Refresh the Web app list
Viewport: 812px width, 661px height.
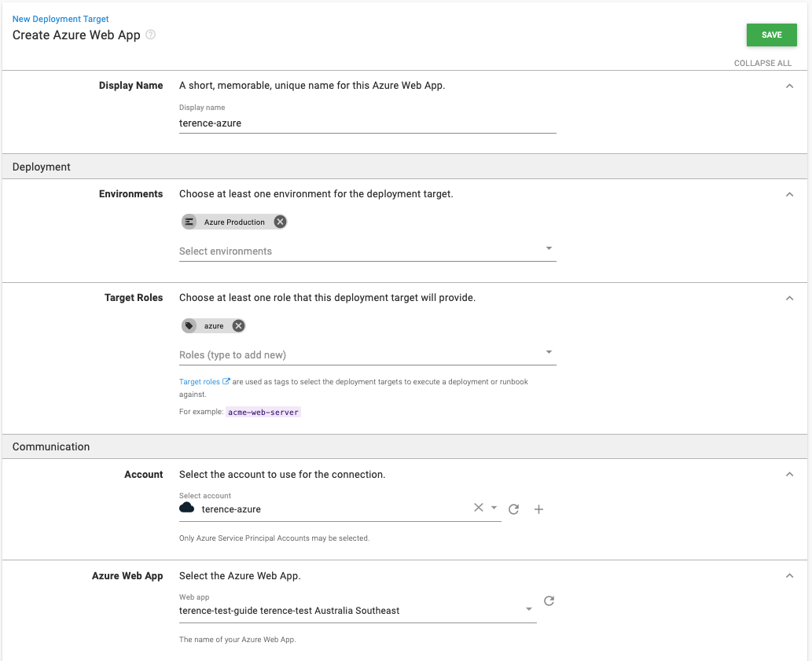tap(549, 600)
